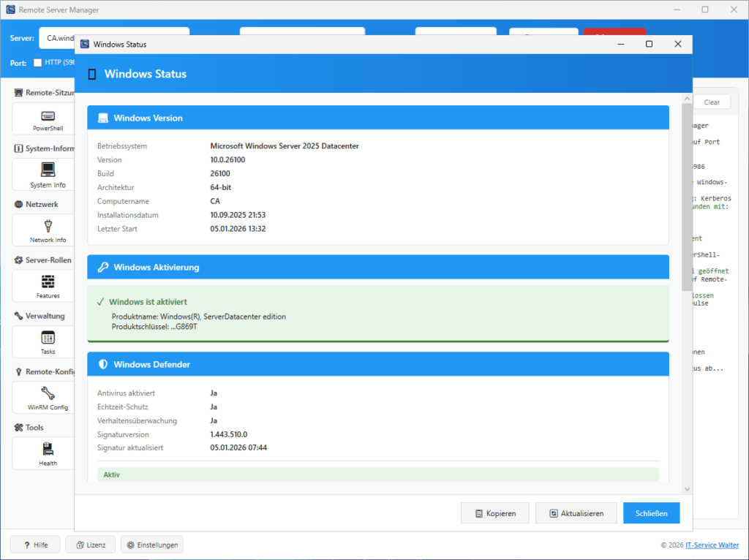
Task: Open the server Features brick icon
Action: (x=48, y=282)
